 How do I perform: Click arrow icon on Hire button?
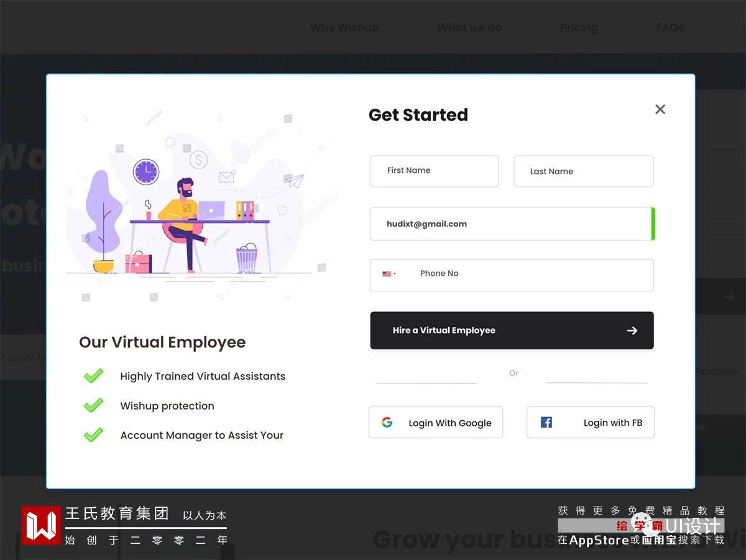[632, 331]
